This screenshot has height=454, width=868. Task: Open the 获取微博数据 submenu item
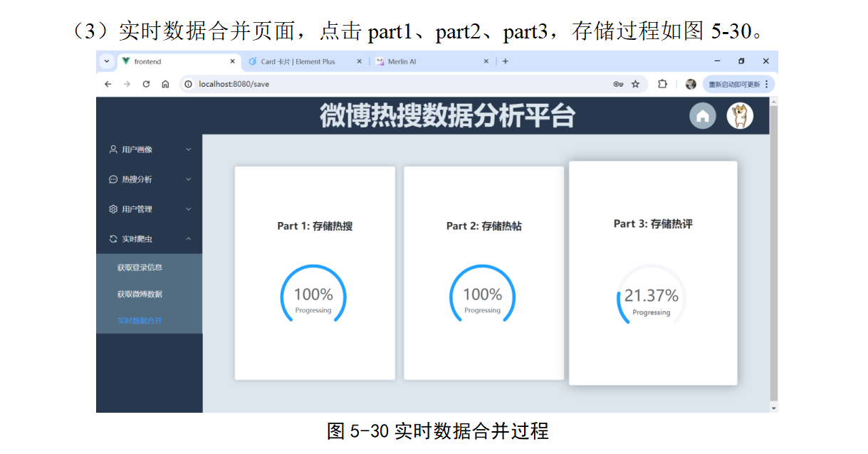click(150, 294)
